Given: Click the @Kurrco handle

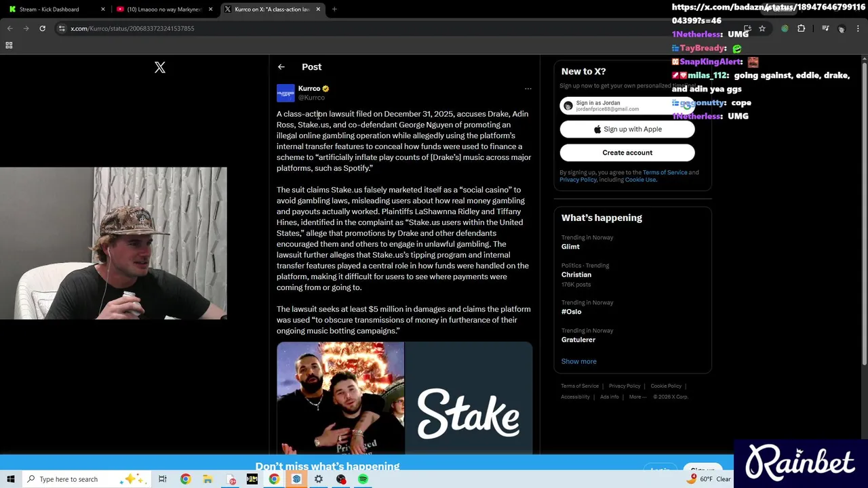Looking at the screenshot, I should [x=311, y=98].
